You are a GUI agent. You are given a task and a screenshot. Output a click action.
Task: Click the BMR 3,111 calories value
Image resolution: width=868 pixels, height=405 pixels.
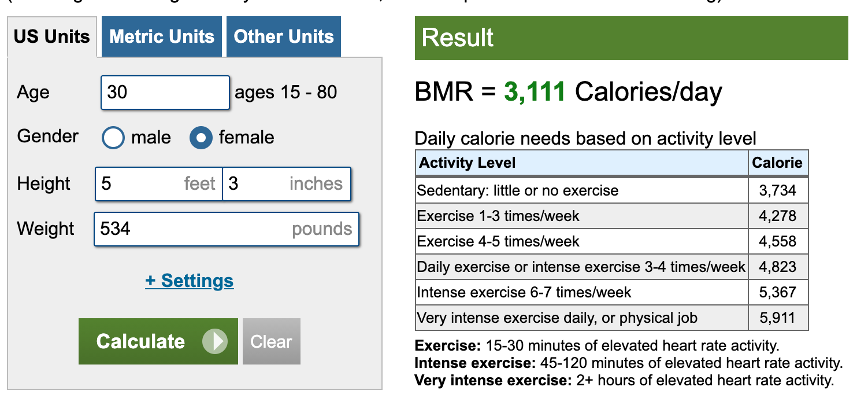click(x=535, y=92)
